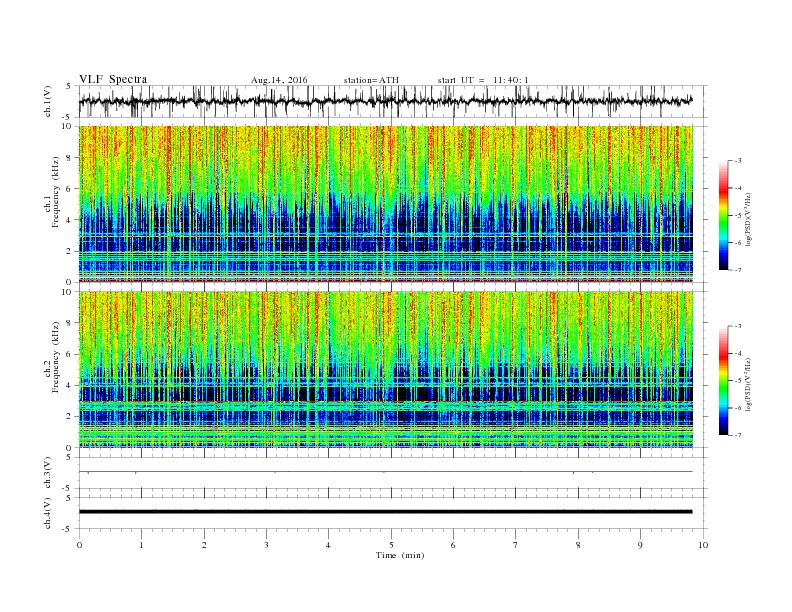
Task: Click the thick ch.4 voltage trace
Action: coord(385,512)
